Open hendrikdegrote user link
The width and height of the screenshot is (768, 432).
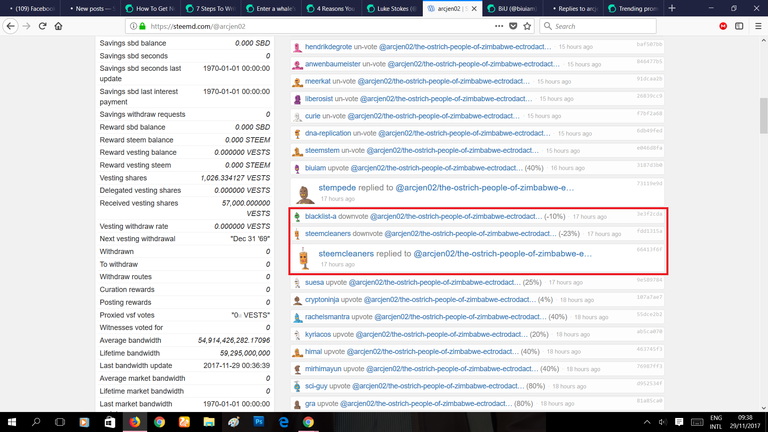click(x=328, y=47)
